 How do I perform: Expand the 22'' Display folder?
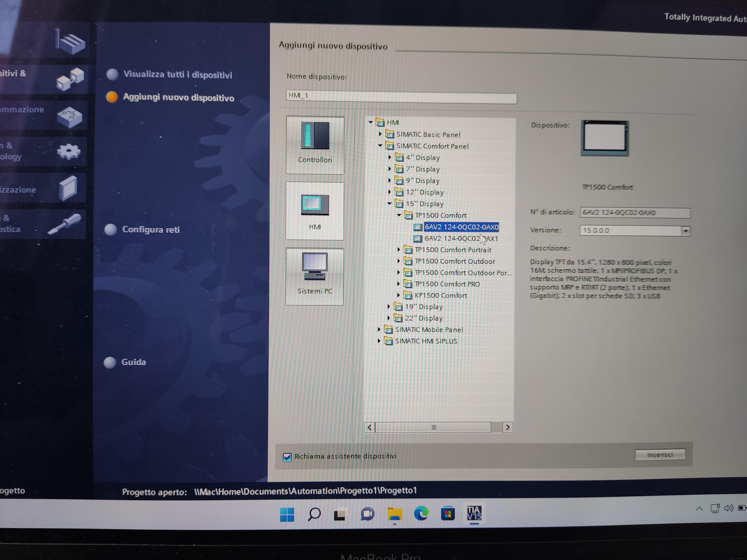pos(389,318)
